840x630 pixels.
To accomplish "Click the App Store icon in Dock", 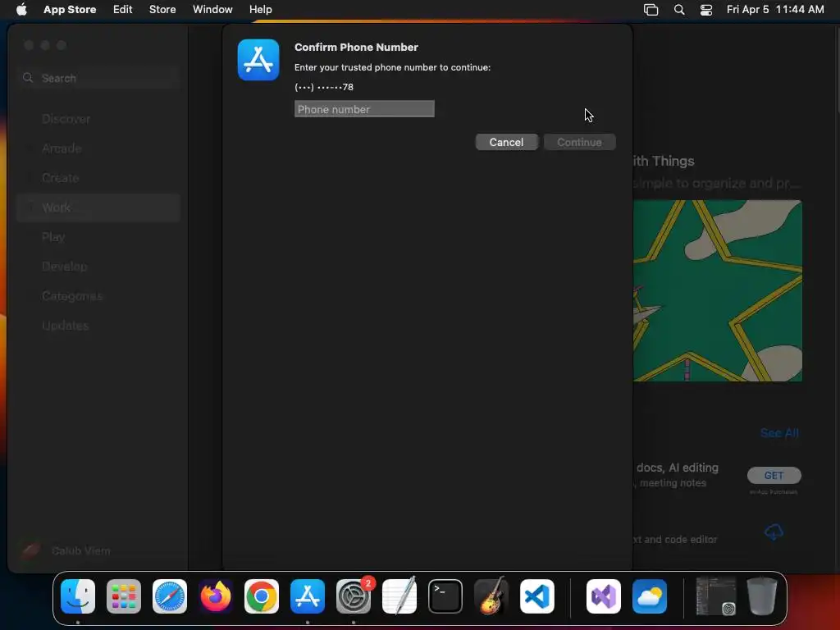I will click(x=308, y=596).
